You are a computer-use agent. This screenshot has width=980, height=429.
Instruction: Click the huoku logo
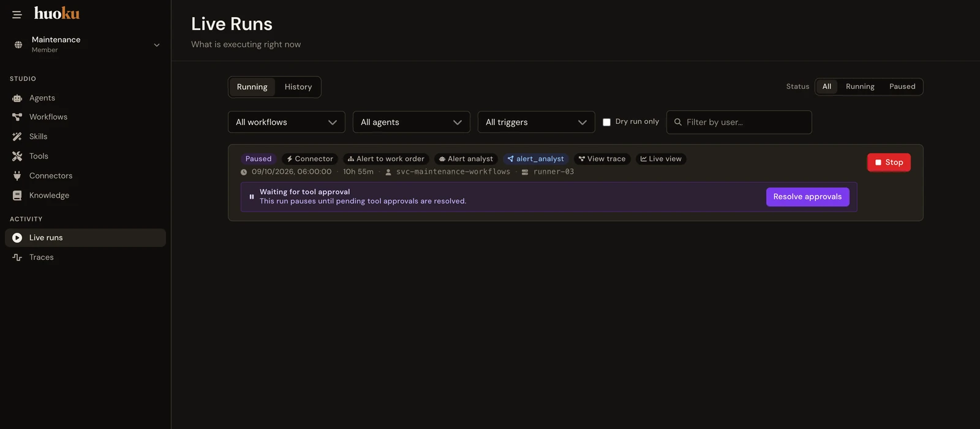57,13
